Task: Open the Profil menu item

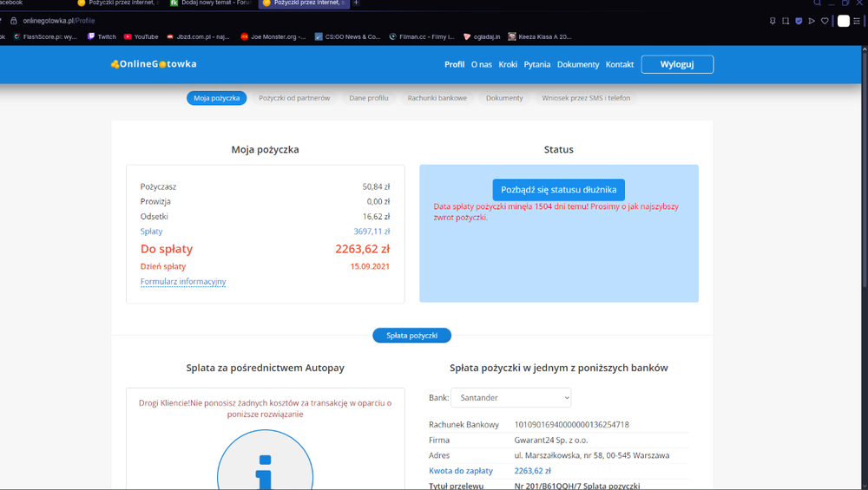Action: [x=455, y=65]
